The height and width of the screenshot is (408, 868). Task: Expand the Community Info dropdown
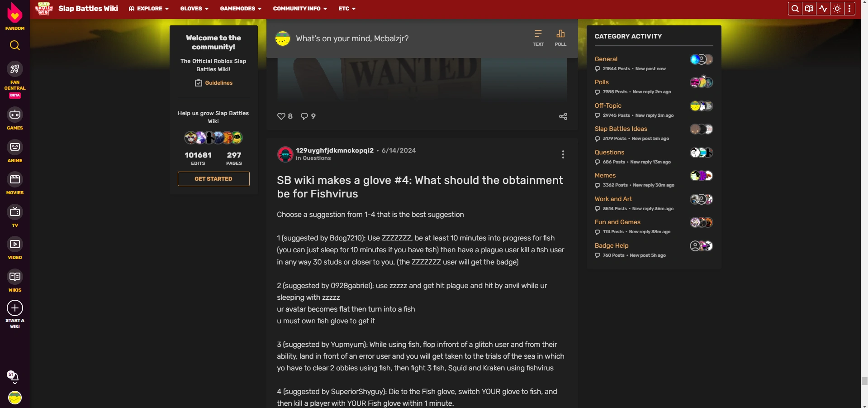pyautogui.click(x=300, y=9)
